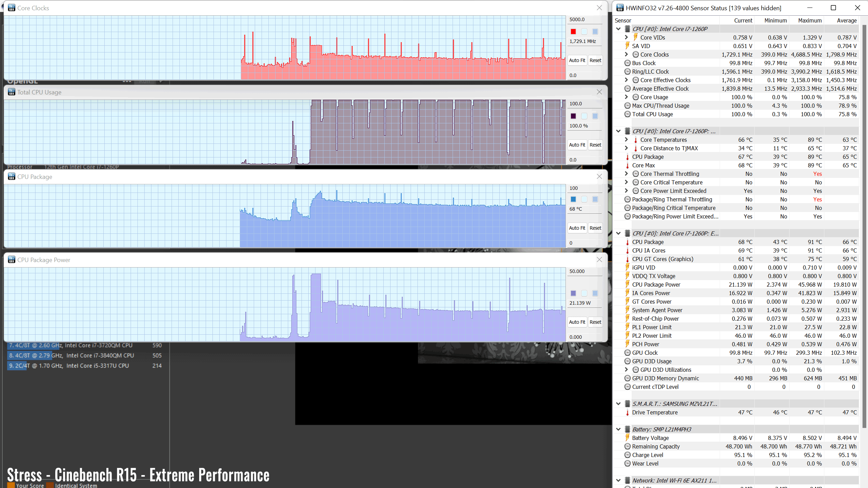This screenshot has height=488, width=868.
Task: Select the Intel Core i5-3317U CPU ranking entry
Action: [86, 366]
